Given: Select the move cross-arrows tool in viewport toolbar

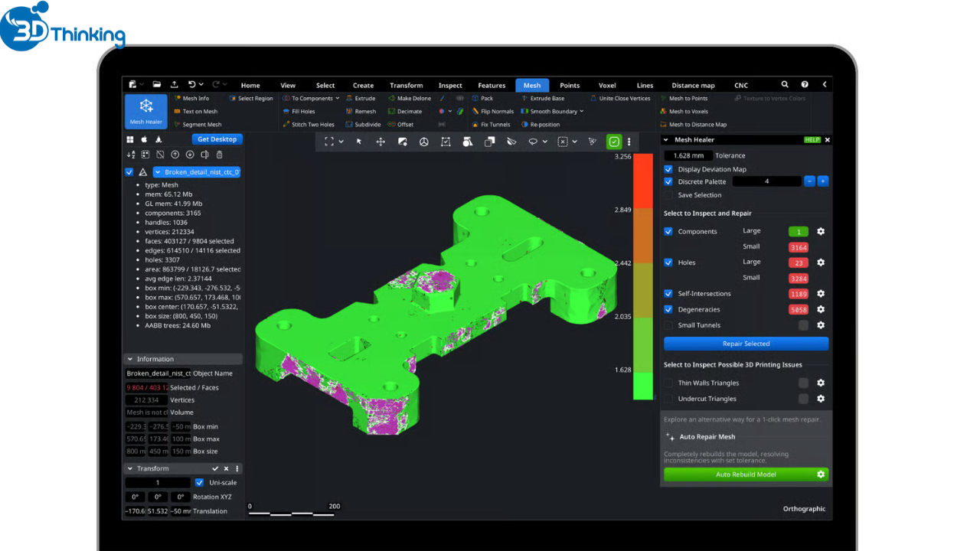Looking at the screenshot, I should (x=381, y=142).
